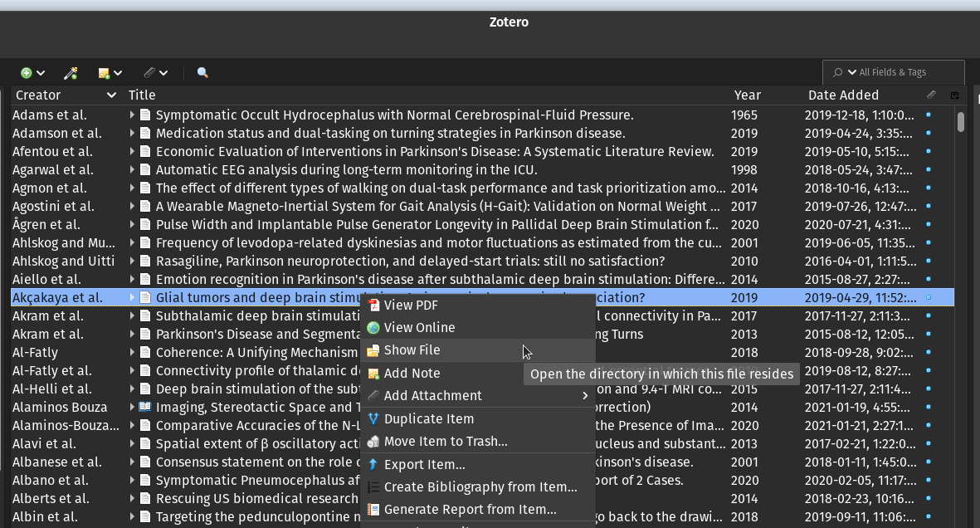Select "Medication status and dual-tasking" item

coord(391,134)
